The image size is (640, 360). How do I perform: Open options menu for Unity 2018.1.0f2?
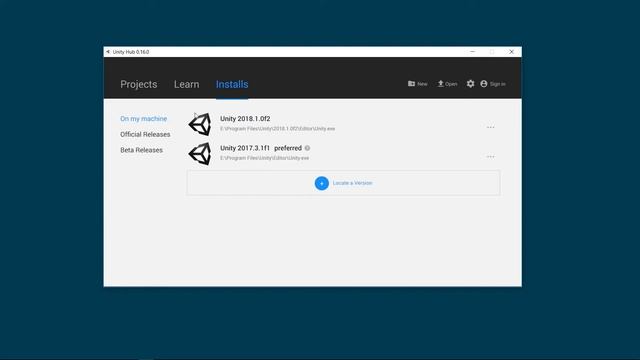(x=491, y=127)
